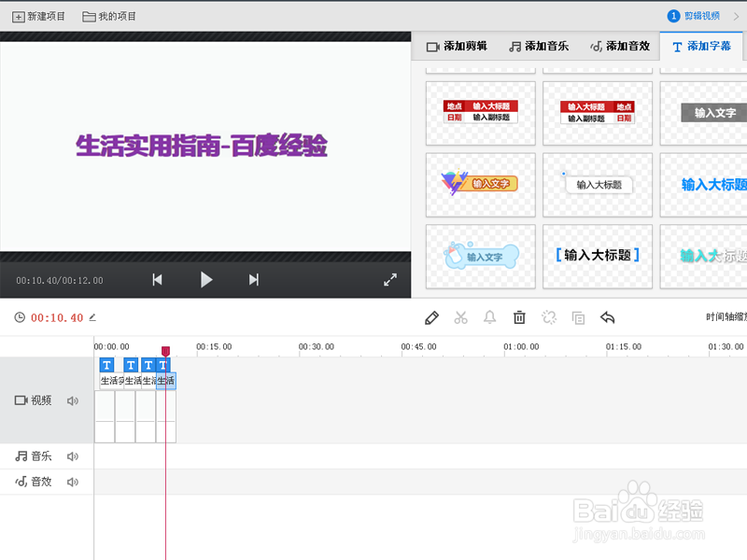
Task: Click the red playhead marker
Action: (165, 352)
